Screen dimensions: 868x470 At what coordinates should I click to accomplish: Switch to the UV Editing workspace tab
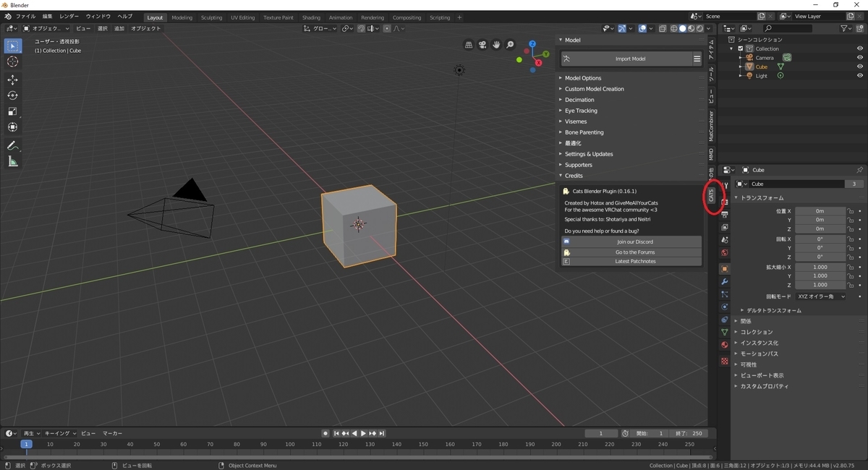click(x=243, y=17)
